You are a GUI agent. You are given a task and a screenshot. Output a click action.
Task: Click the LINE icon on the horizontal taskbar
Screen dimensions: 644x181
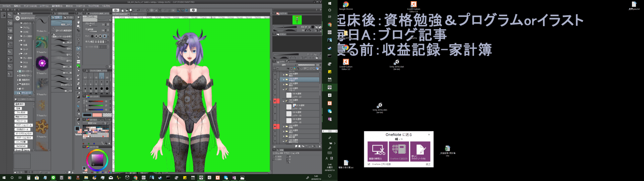point(53,177)
